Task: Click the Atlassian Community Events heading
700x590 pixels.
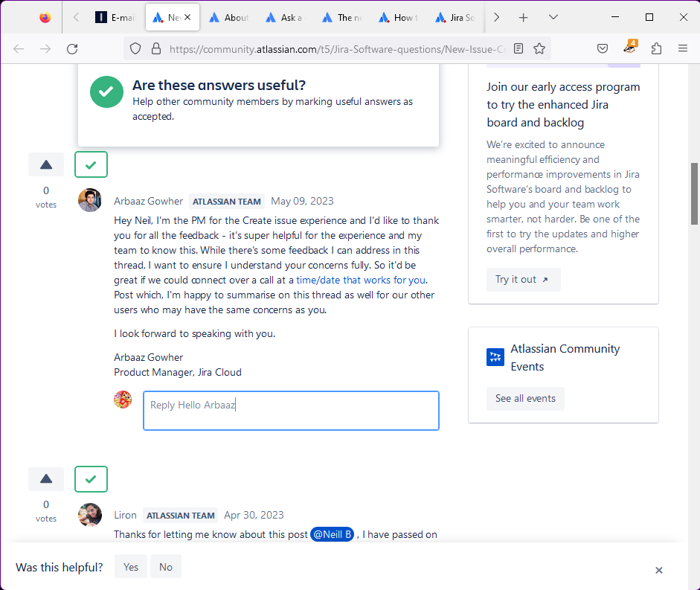Action: point(565,358)
